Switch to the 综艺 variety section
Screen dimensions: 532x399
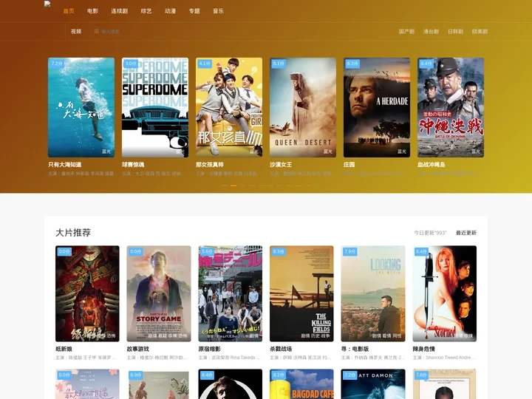[146, 11]
